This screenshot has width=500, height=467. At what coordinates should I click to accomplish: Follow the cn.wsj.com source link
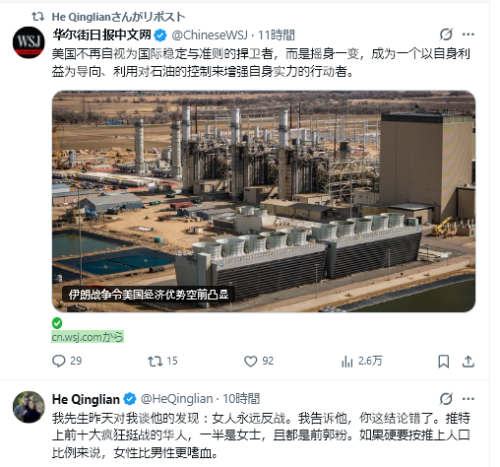tap(87, 337)
